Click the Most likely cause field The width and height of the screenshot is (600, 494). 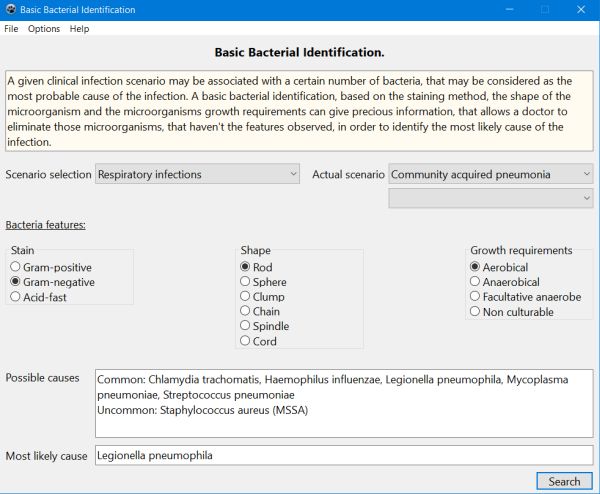(344, 455)
